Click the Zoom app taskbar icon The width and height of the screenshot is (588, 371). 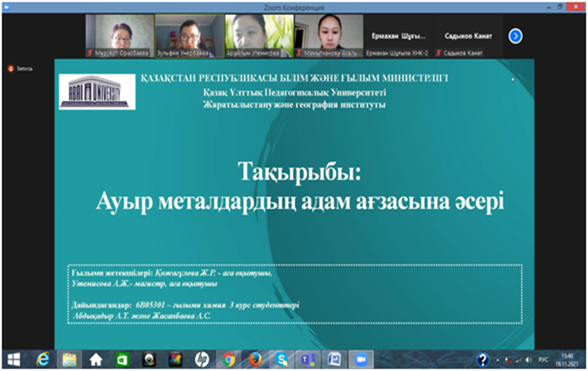pos(361,359)
